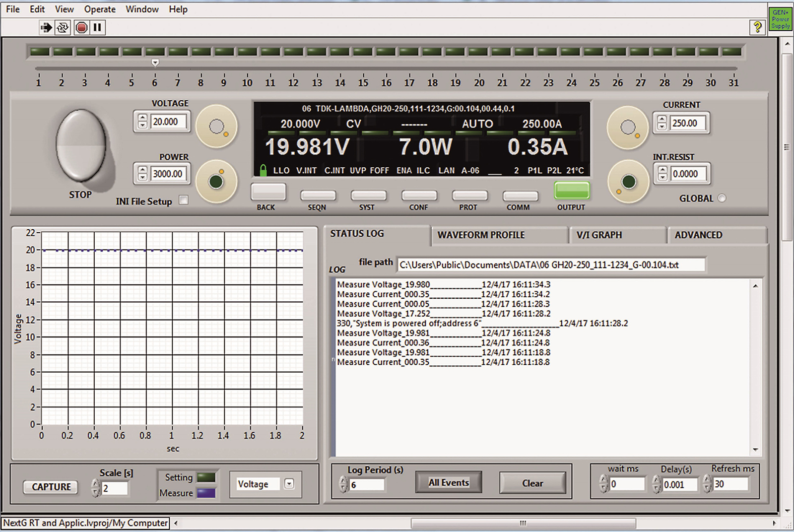Open the Operate menu

pos(100,9)
